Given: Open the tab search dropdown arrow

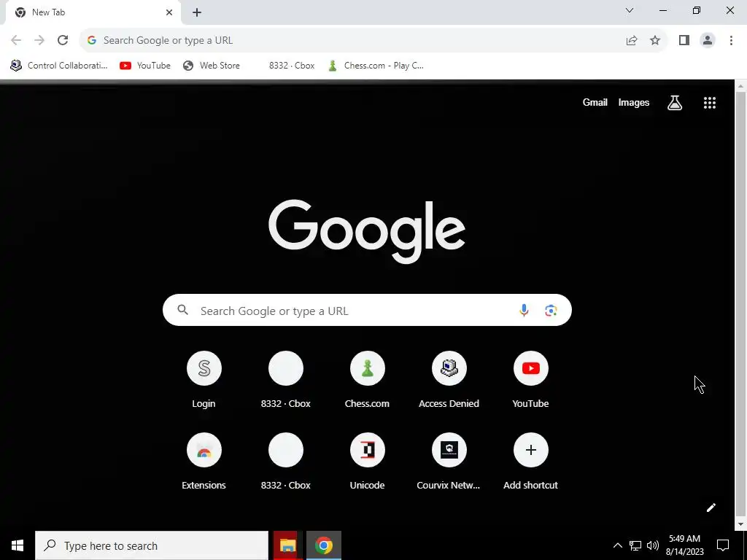Looking at the screenshot, I should point(630,10).
